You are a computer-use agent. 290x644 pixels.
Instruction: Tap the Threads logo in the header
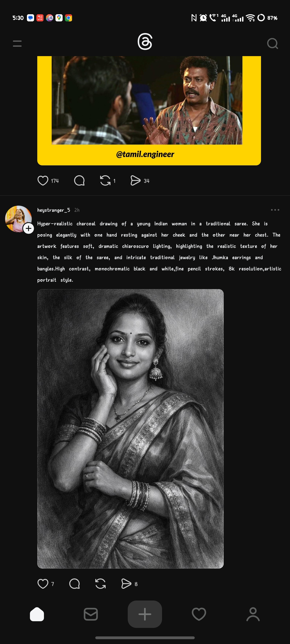point(145,41)
